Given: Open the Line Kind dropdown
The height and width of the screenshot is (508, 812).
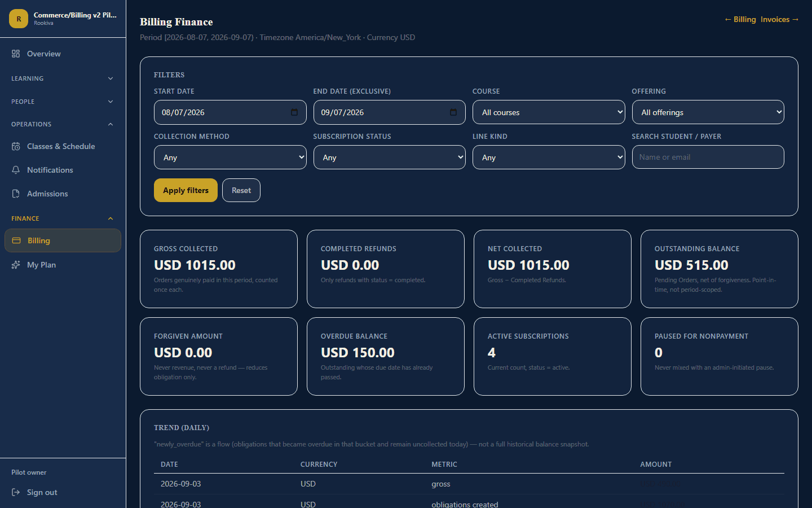Looking at the screenshot, I should (x=549, y=157).
